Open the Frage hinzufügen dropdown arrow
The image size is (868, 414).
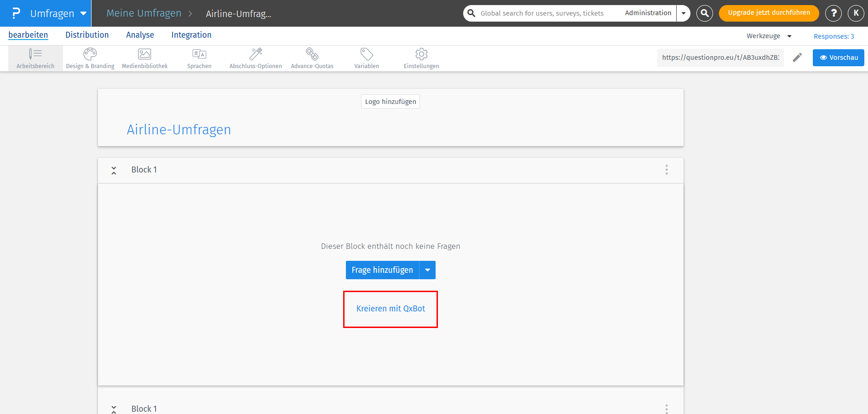427,270
